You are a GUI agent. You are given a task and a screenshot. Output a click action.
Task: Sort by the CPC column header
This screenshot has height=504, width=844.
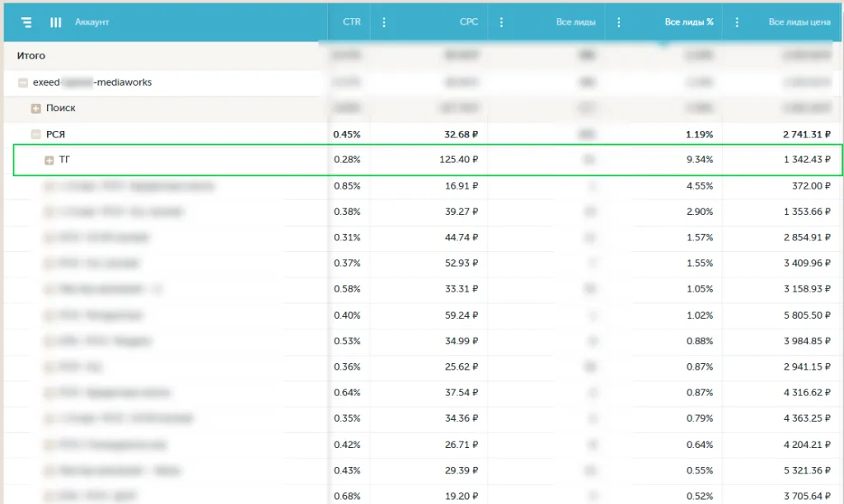click(468, 22)
